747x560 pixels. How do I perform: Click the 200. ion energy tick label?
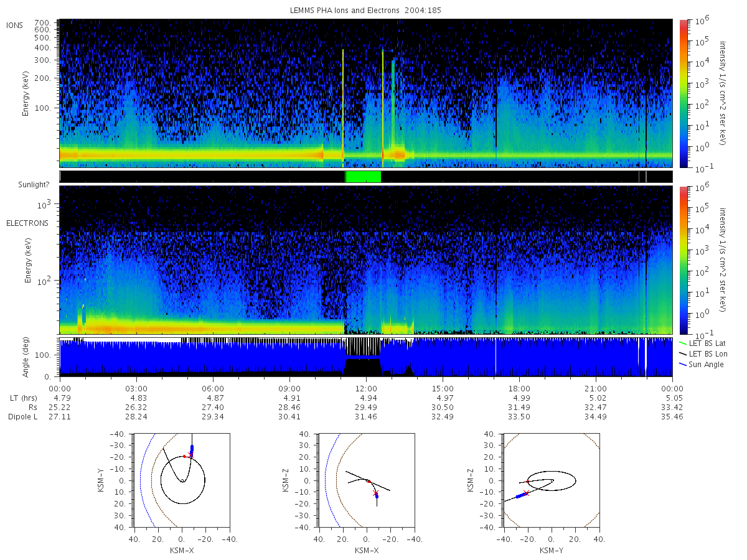[x=43, y=78]
